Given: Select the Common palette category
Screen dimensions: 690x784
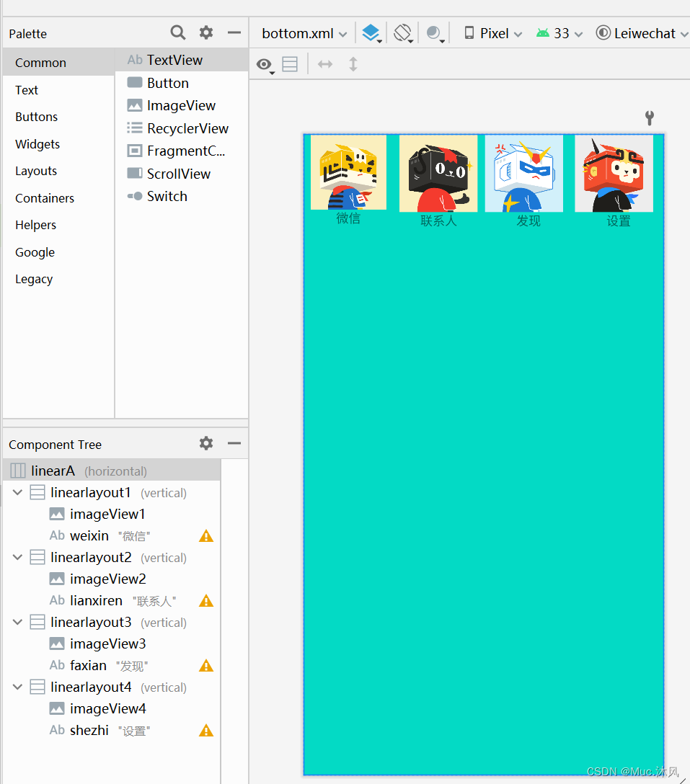Looking at the screenshot, I should click(x=59, y=63).
